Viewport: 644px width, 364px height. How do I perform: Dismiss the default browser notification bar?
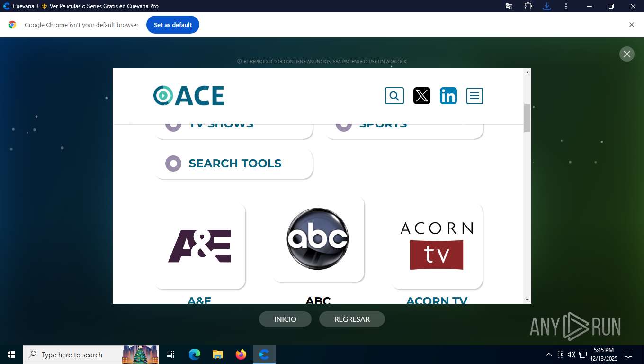click(x=631, y=25)
